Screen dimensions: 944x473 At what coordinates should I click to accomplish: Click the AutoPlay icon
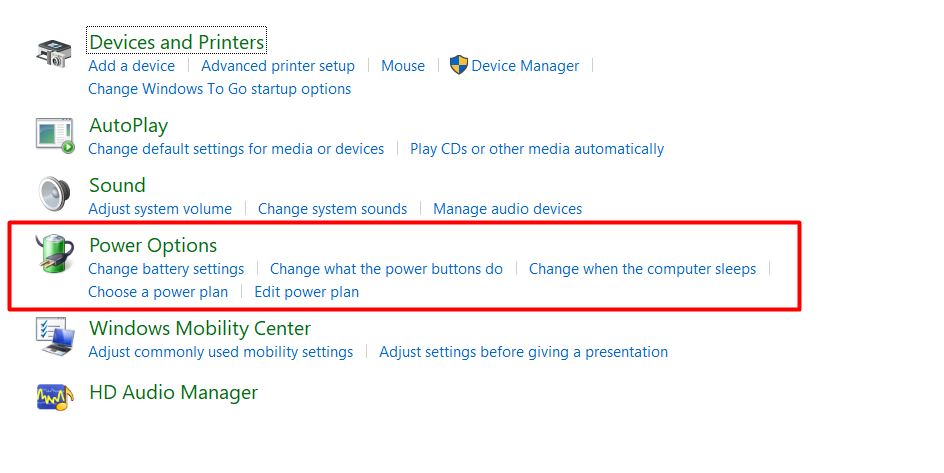(x=55, y=136)
